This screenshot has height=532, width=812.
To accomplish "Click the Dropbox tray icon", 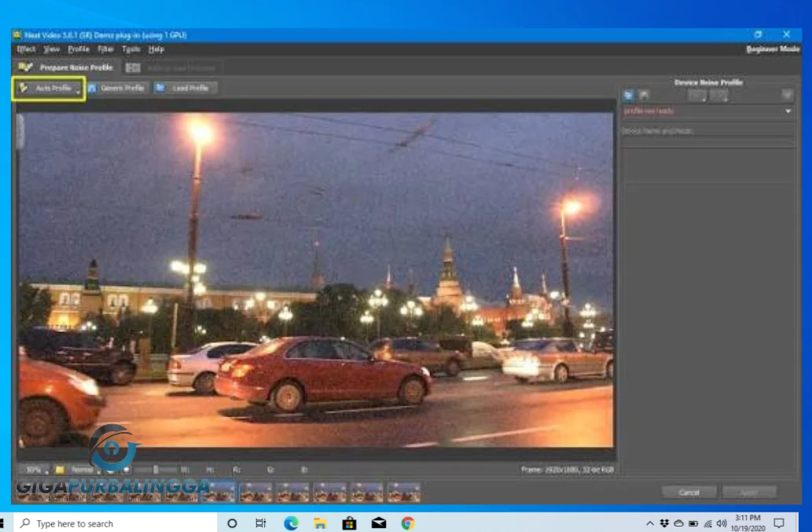I will [664, 523].
